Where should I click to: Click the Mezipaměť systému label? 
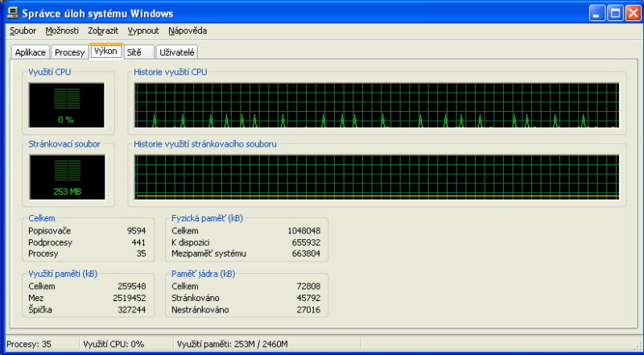click(x=208, y=254)
